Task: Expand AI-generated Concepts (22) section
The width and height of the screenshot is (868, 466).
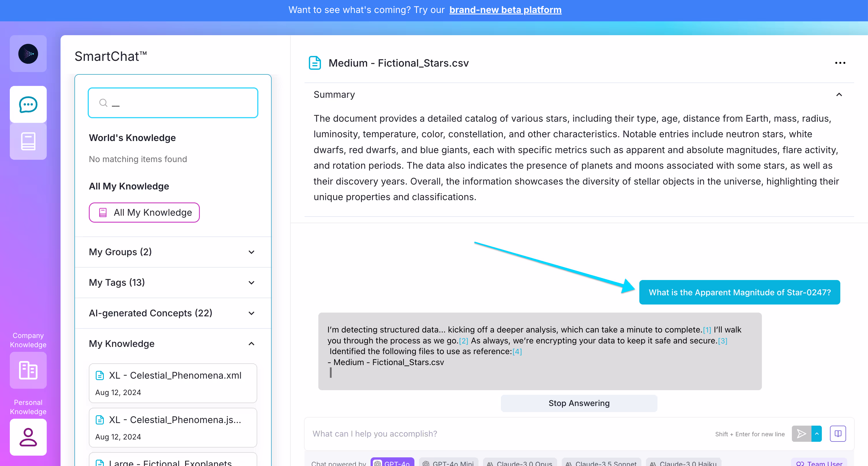Action: point(173,313)
